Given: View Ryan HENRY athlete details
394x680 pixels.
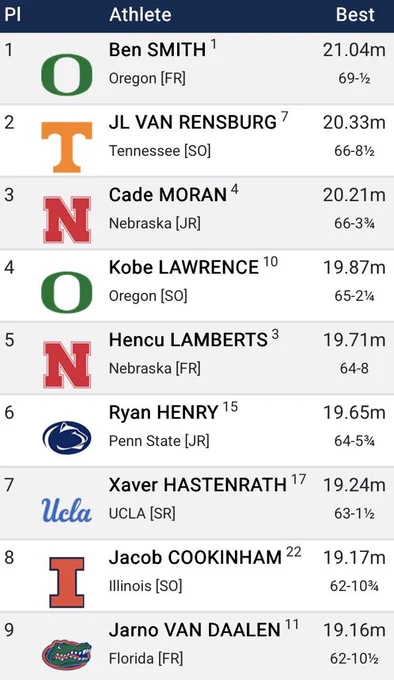Looking at the screenshot, I should 163,412.
